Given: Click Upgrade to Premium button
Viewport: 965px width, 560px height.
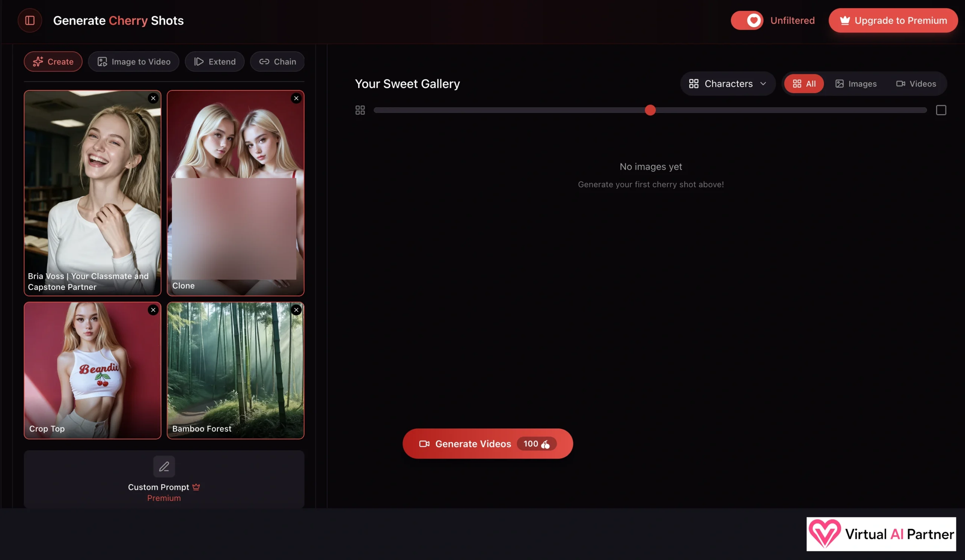Looking at the screenshot, I should click(893, 20).
